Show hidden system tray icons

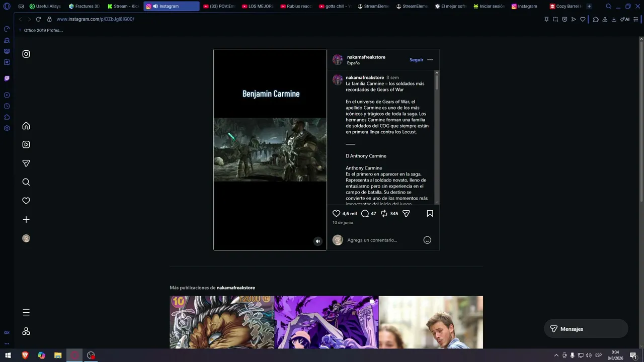point(556,355)
